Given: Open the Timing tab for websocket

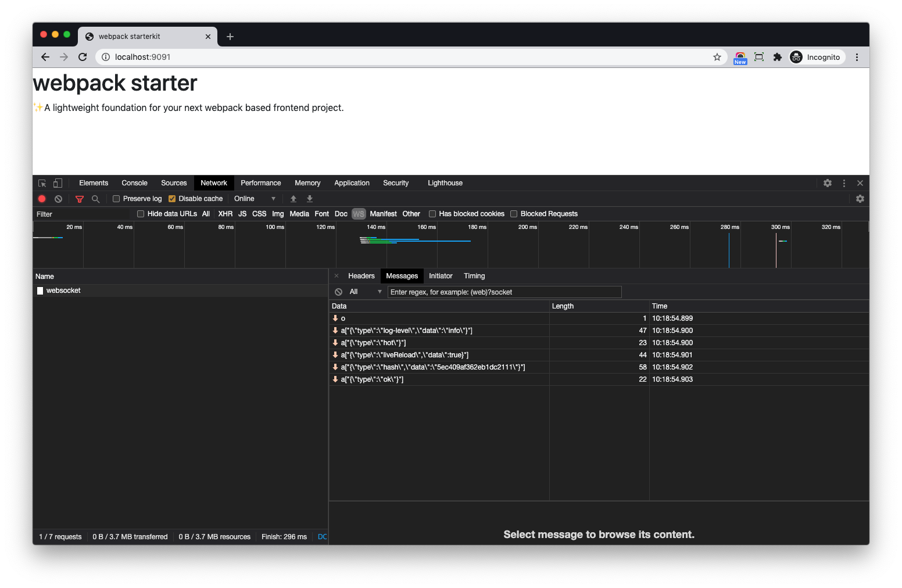Looking at the screenshot, I should pos(474,276).
